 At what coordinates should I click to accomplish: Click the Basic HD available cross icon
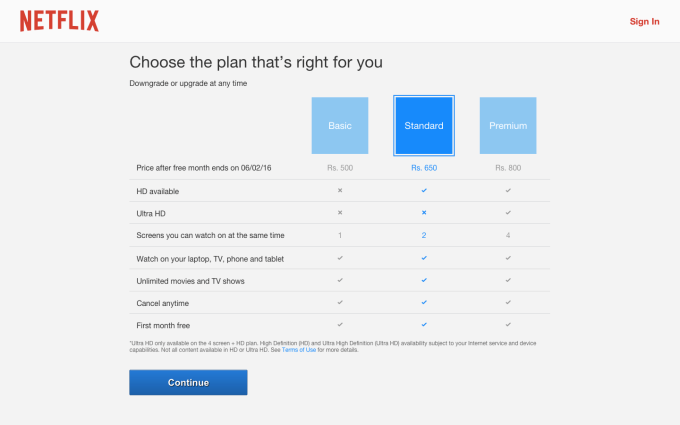click(x=340, y=189)
